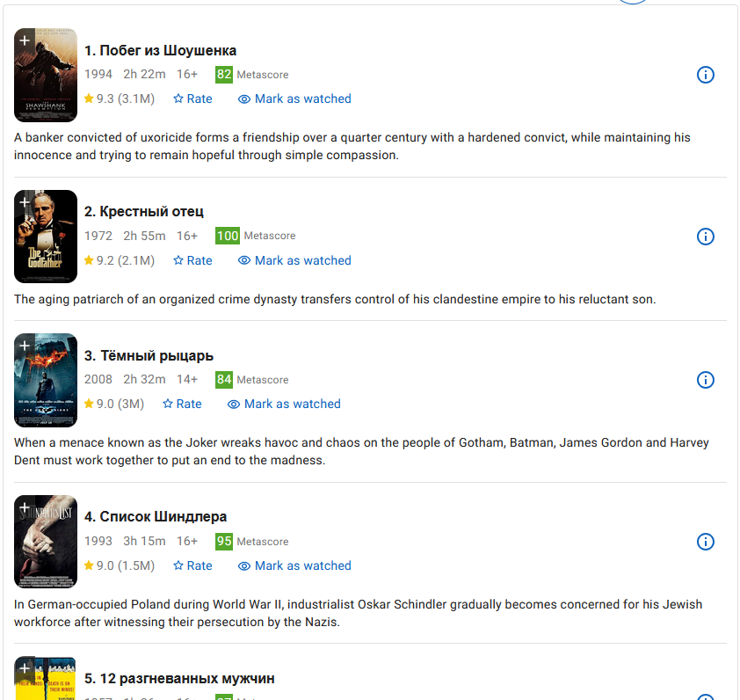This screenshot has width=740, height=700.
Task: Open info icon for Крестный отец
Action: click(x=705, y=237)
